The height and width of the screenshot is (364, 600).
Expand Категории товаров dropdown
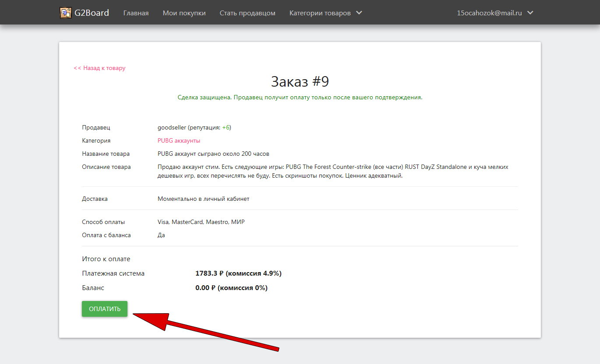point(326,13)
